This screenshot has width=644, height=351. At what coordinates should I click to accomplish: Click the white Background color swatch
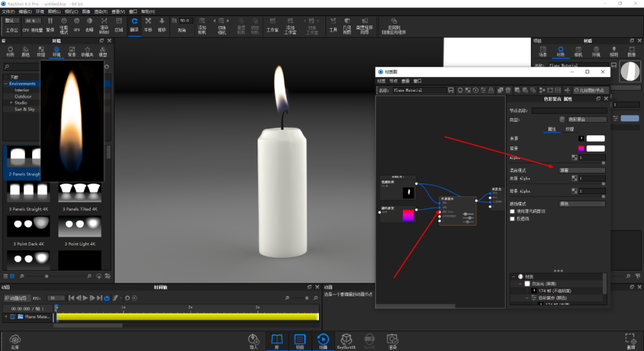596,148
